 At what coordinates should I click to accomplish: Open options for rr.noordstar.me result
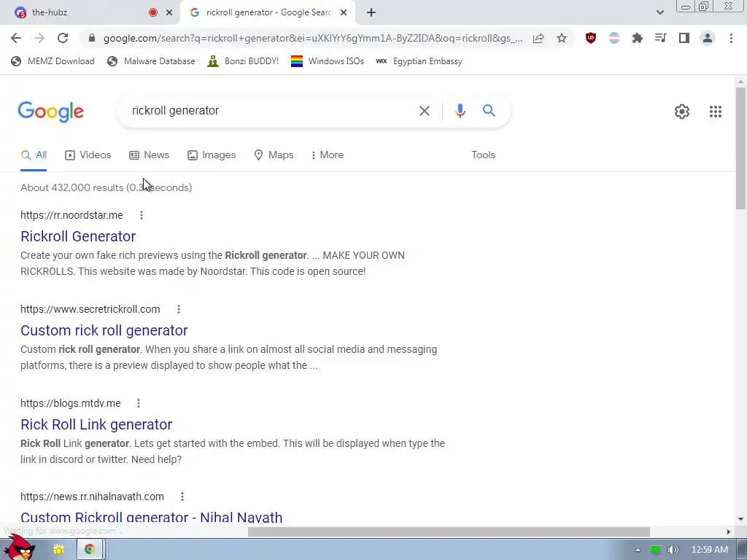click(x=142, y=215)
